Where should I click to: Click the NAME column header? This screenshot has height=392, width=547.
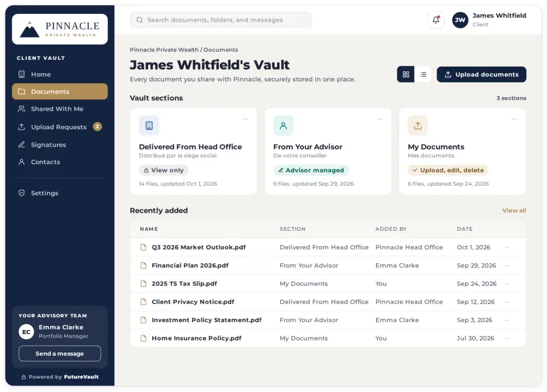tap(149, 229)
